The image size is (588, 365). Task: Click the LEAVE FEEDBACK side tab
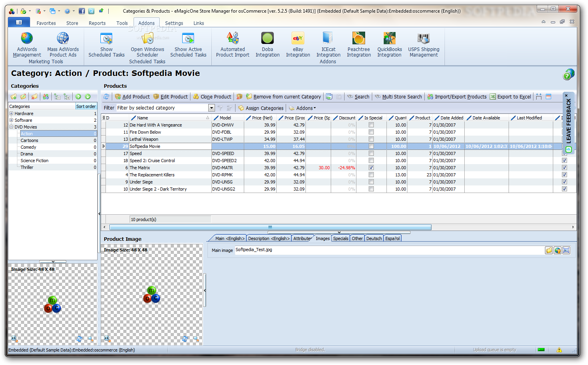tap(569, 123)
